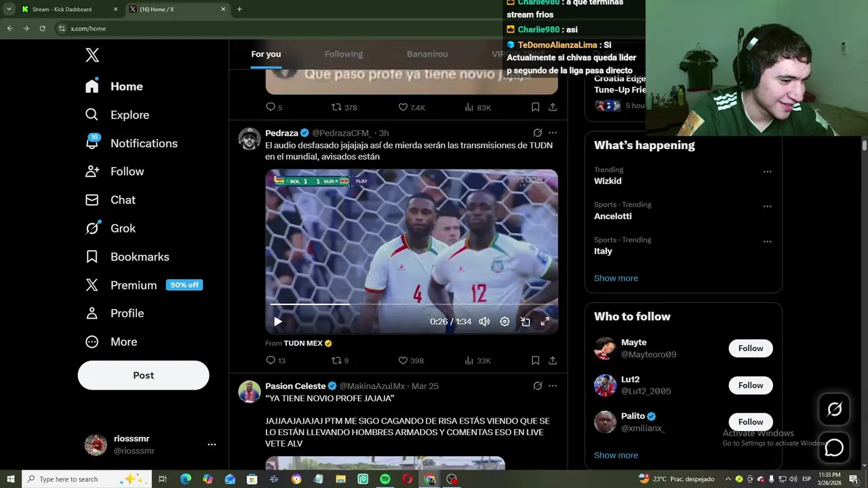Open Windows Start menu
Viewport: 868px width, 488px height.
click(x=10, y=479)
